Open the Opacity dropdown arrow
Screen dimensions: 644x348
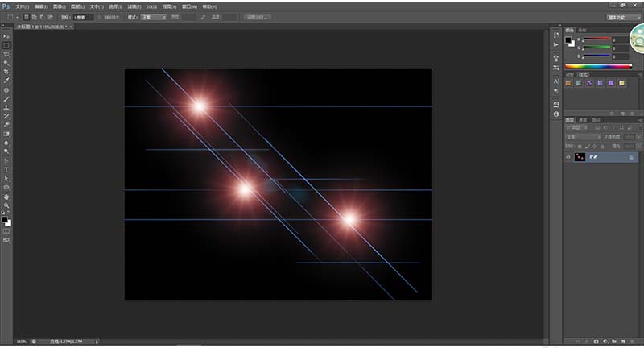click(x=638, y=137)
